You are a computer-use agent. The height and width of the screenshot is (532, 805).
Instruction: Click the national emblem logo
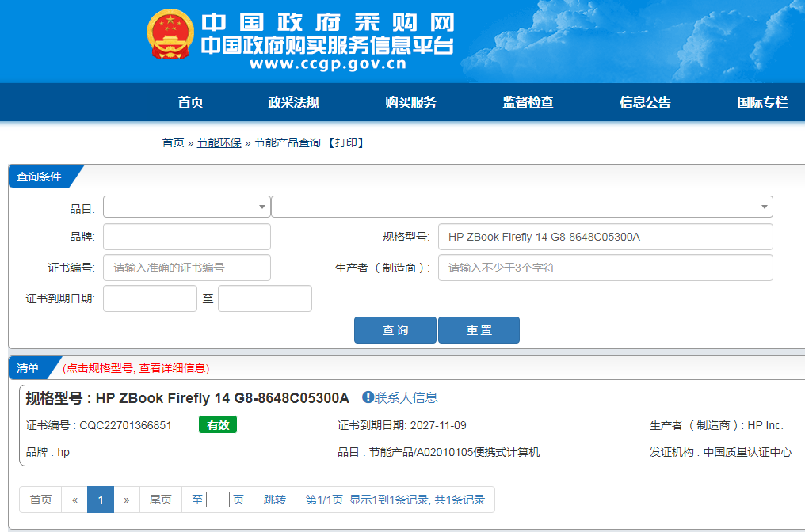tap(170, 34)
